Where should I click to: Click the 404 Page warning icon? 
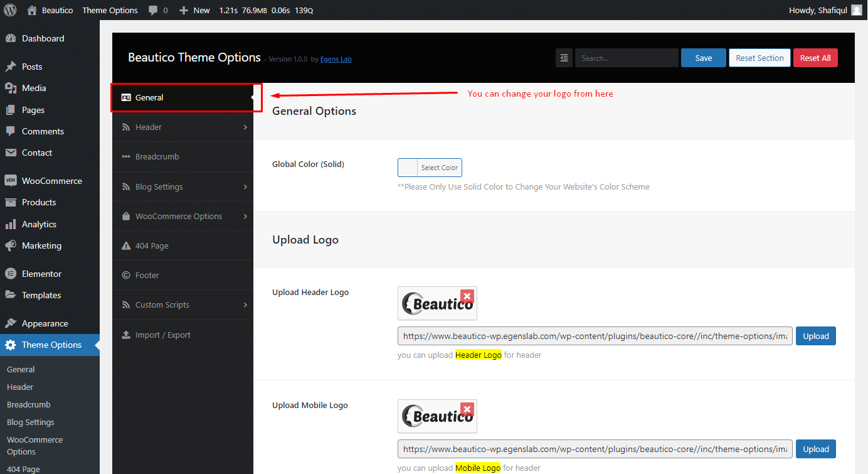coord(126,246)
